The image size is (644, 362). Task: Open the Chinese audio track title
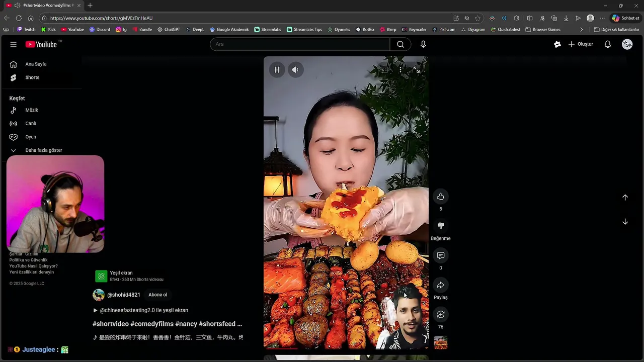pos(171,337)
